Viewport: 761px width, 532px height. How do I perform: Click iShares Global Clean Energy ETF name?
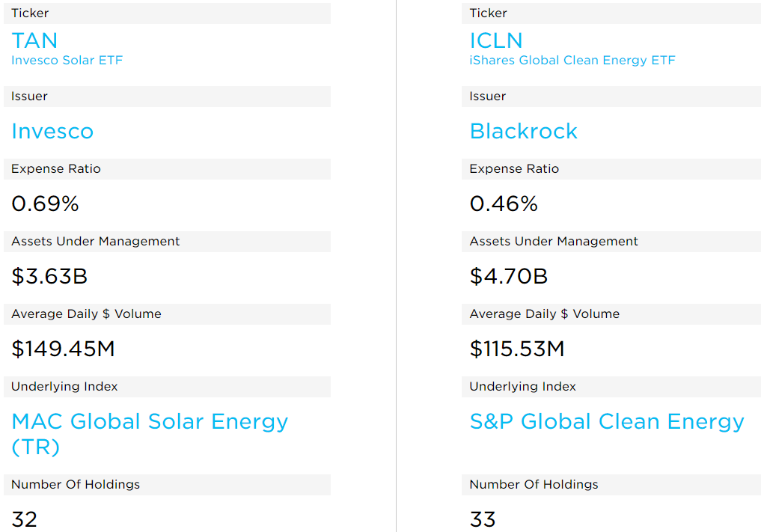click(x=572, y=61)
